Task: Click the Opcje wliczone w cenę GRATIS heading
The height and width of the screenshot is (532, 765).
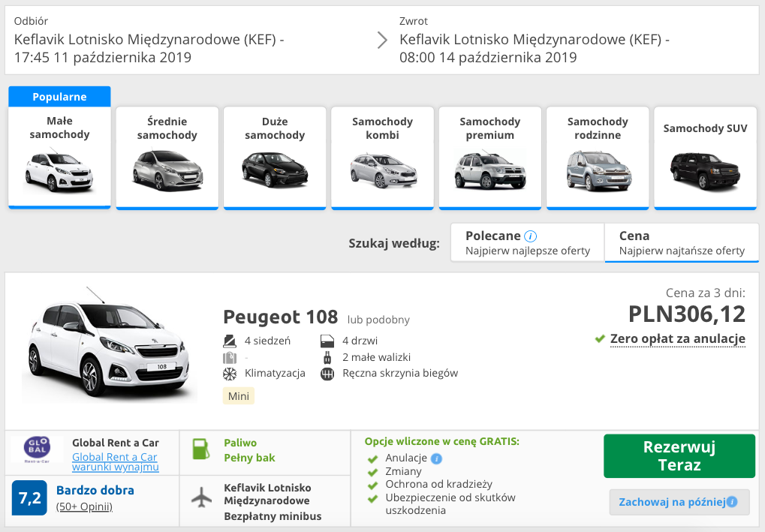Action: pos(442,442)
